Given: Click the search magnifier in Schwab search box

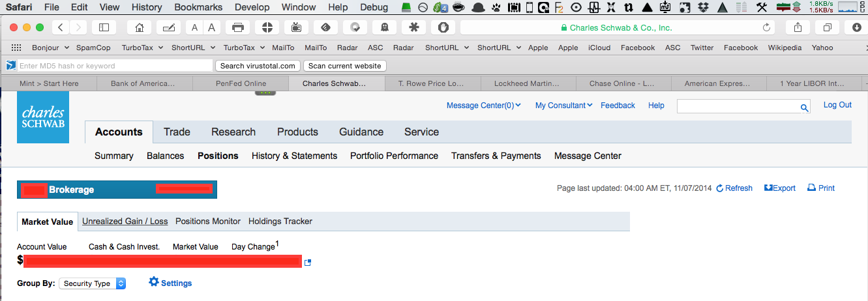Looking at the screenshot, I should [805, 108].
